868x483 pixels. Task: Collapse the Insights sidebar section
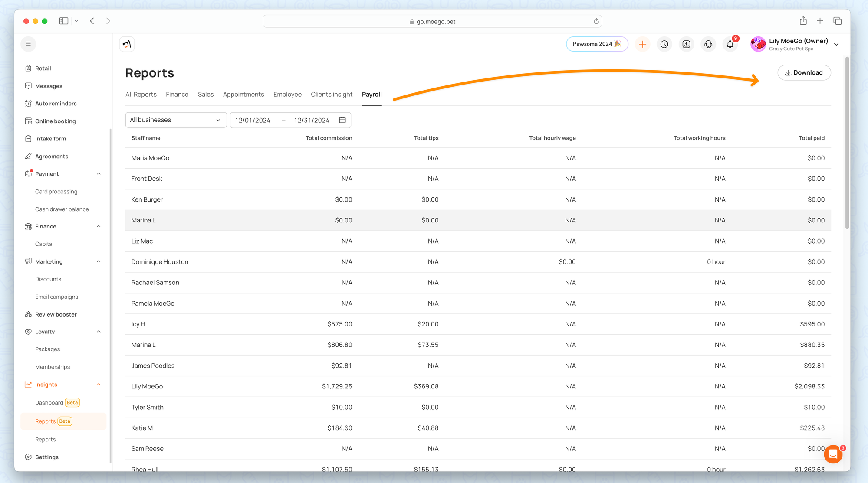pyautogui.click(x=99, y=385)
